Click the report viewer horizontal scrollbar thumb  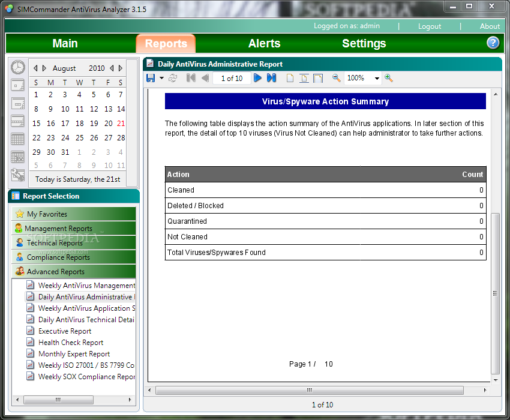[x=310, y=390]
